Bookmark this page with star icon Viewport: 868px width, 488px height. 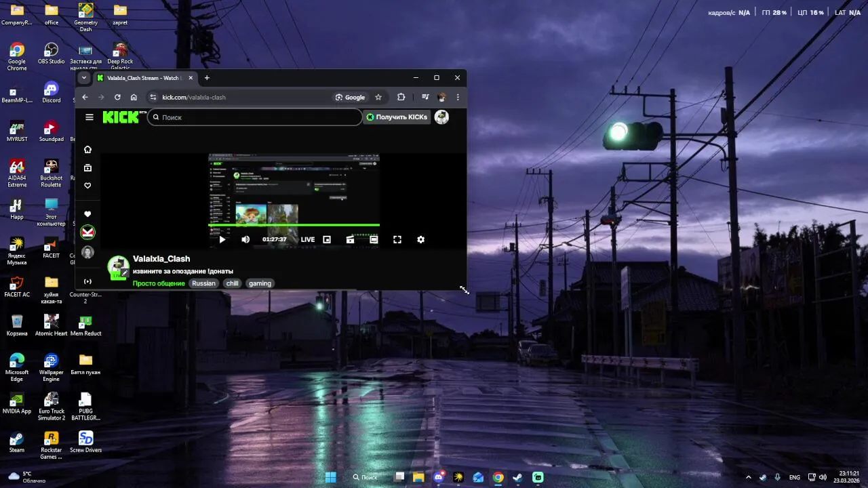click(378, 97)
